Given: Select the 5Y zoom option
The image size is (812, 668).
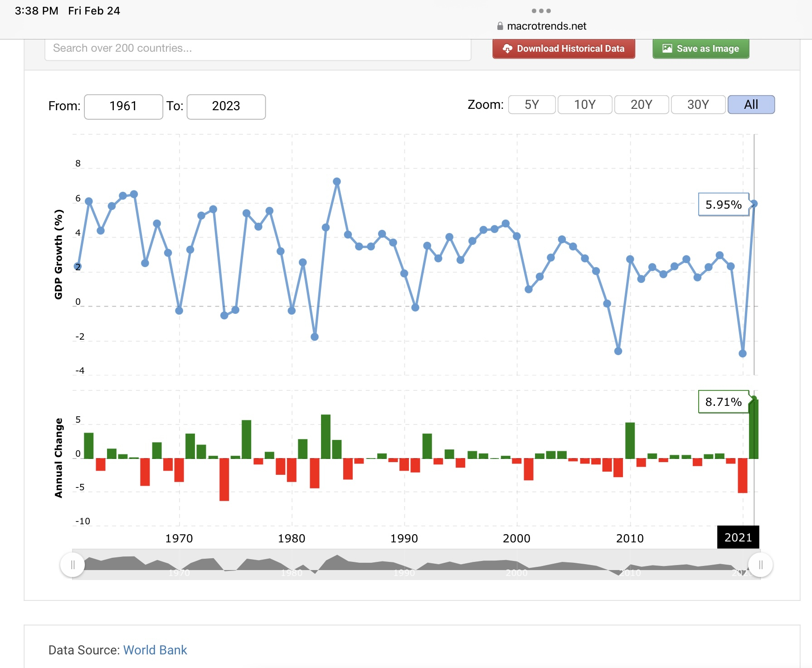Looking at the screenshot, I should pyautogui.click(x=531, y=105).
